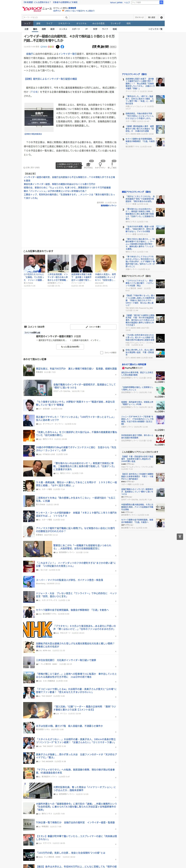Click the ログイン link
The image size is (186, 868).
coord(57,11)
